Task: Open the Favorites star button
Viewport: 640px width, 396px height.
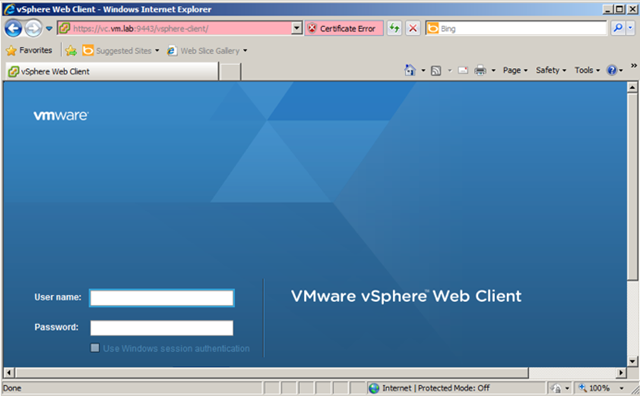Action: tap(29, 50)
